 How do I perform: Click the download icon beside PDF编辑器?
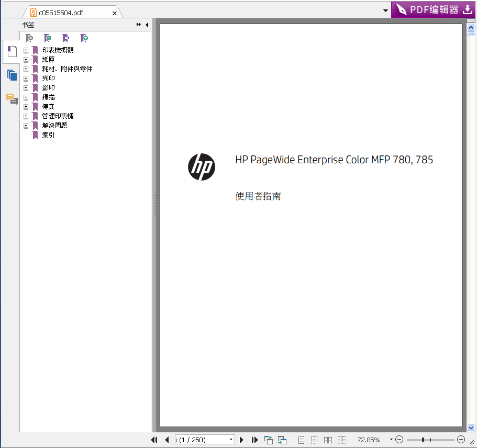(468, 9)
